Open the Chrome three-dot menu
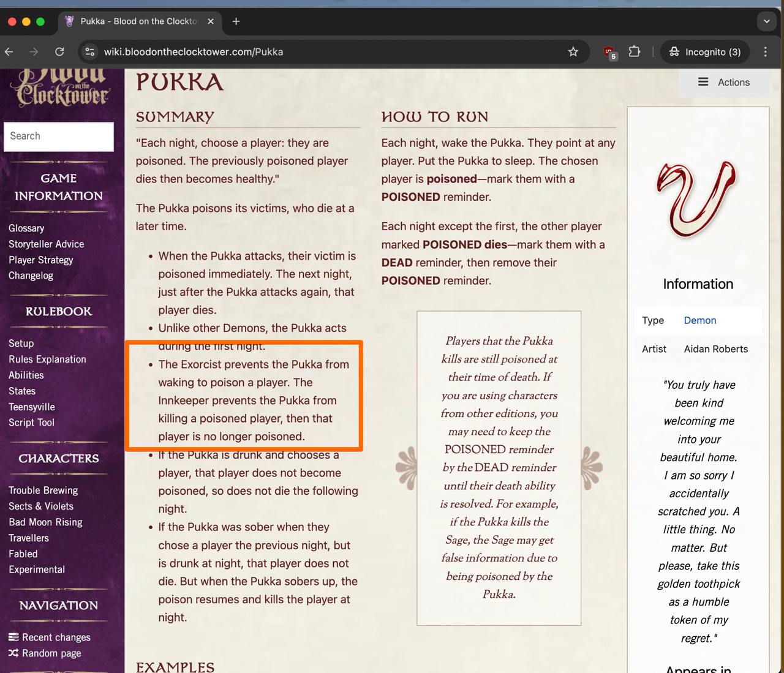 766,52
